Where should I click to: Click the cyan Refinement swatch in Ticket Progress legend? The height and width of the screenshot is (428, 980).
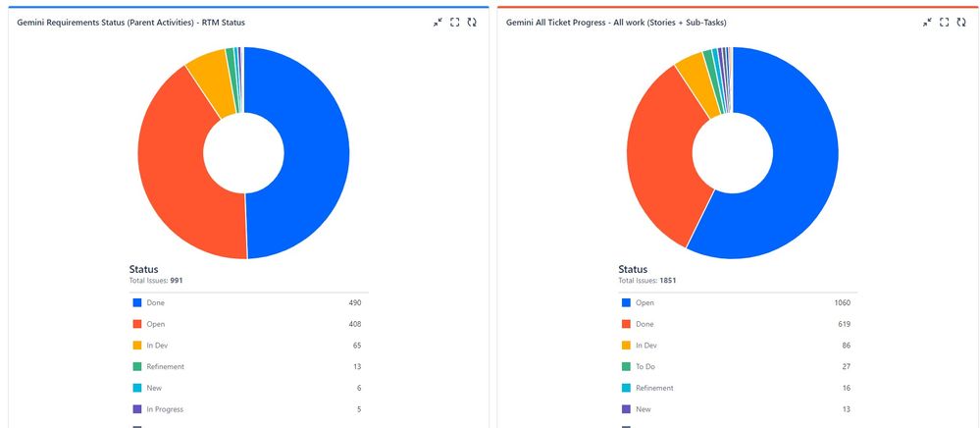[626, 388]
